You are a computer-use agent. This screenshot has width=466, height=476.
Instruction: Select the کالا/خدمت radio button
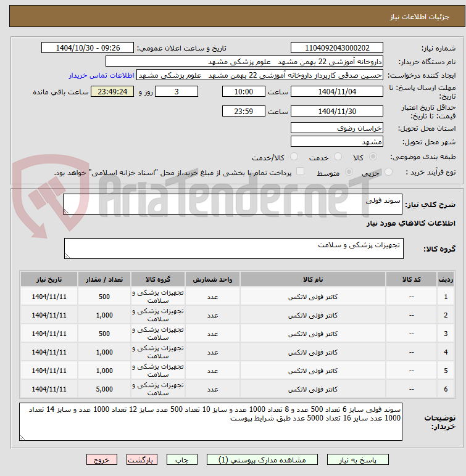294,157
